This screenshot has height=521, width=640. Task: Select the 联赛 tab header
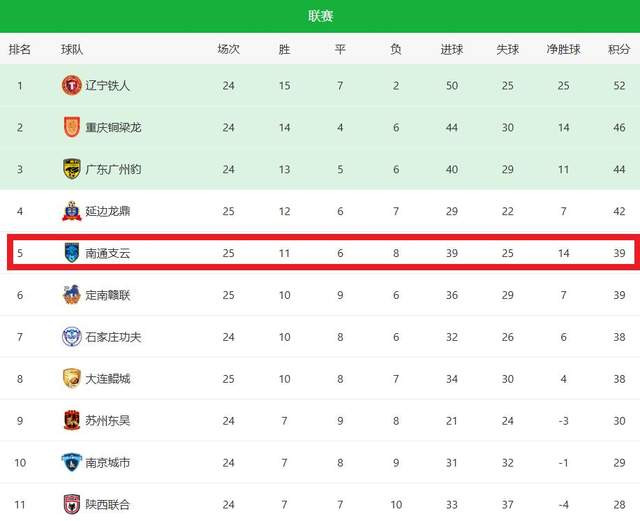(x=320, y=16)
